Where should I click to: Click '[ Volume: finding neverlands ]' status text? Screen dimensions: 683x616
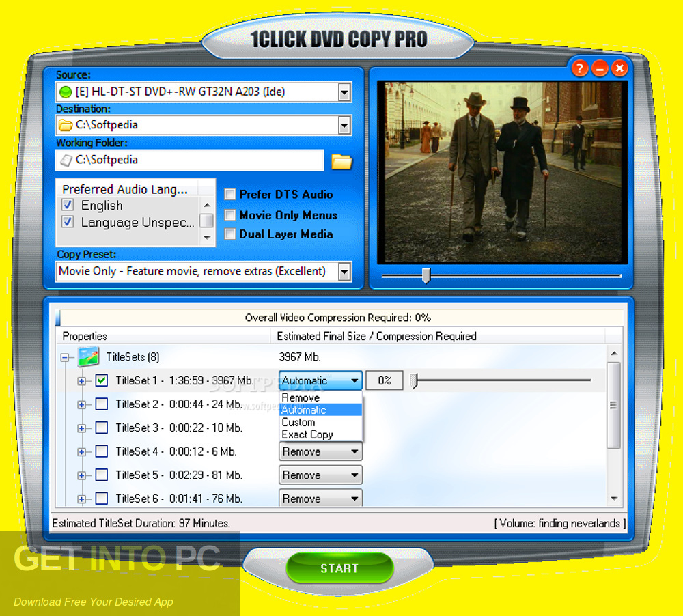click(560, 522)
